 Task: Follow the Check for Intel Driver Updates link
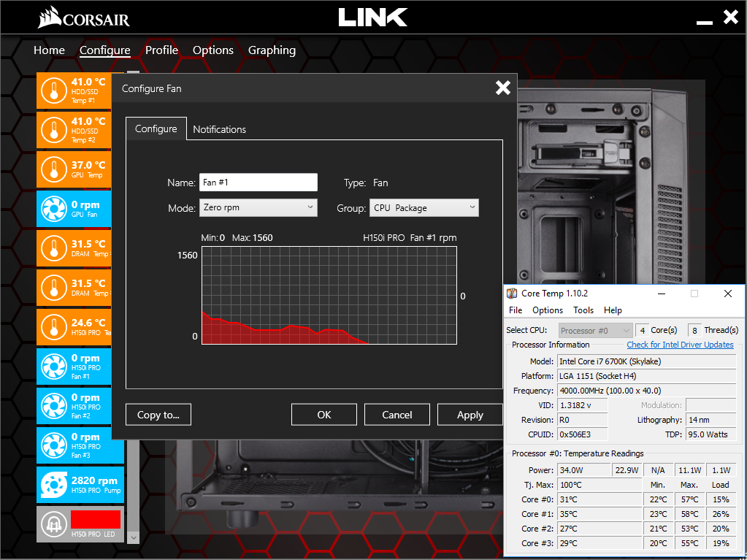pyautogui.click(x=680, y=345)
